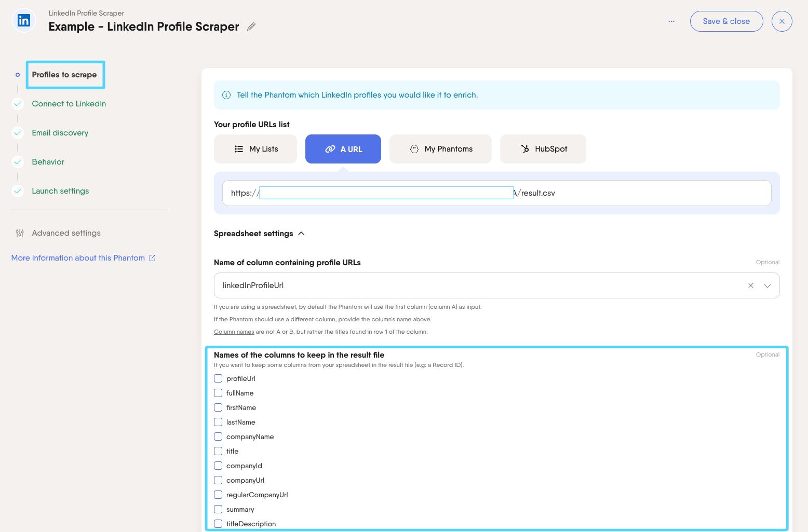Check the lastName checkbox
This screenshot has width=808, height=532.
click(218, 422)
